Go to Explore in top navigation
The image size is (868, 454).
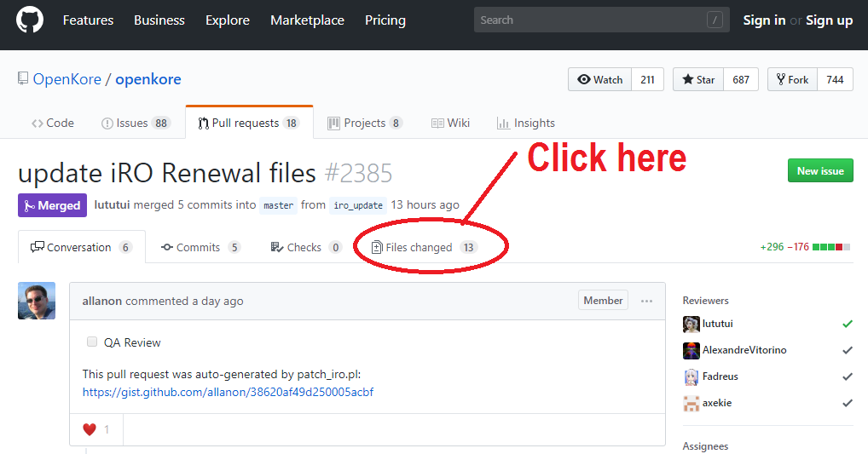tap(228, 20)
